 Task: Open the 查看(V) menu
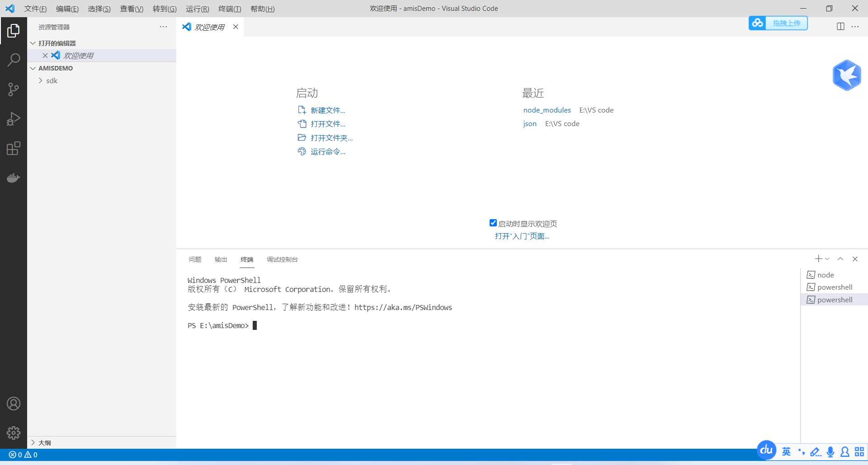click(132, 9)
